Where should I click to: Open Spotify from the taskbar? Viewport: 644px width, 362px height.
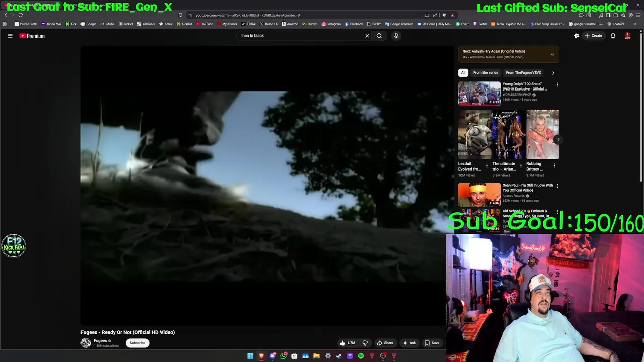(361, 356)
